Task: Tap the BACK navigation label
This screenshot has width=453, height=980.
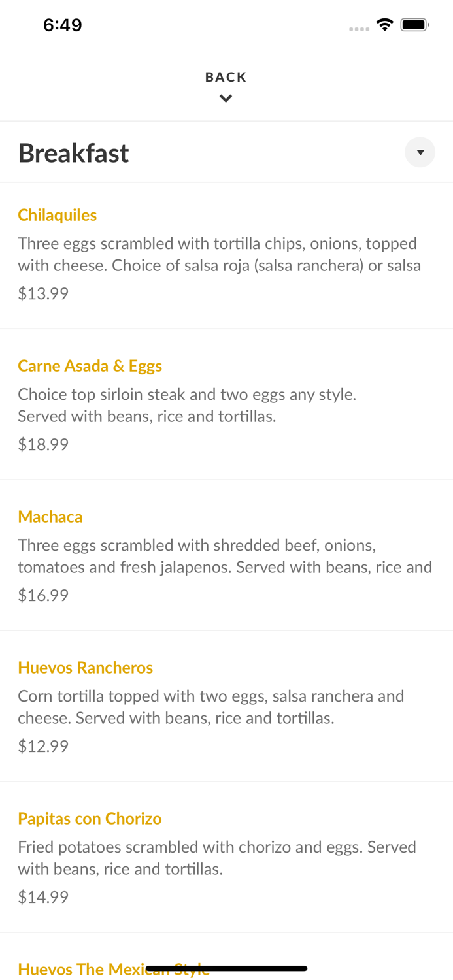Action: 226,76
